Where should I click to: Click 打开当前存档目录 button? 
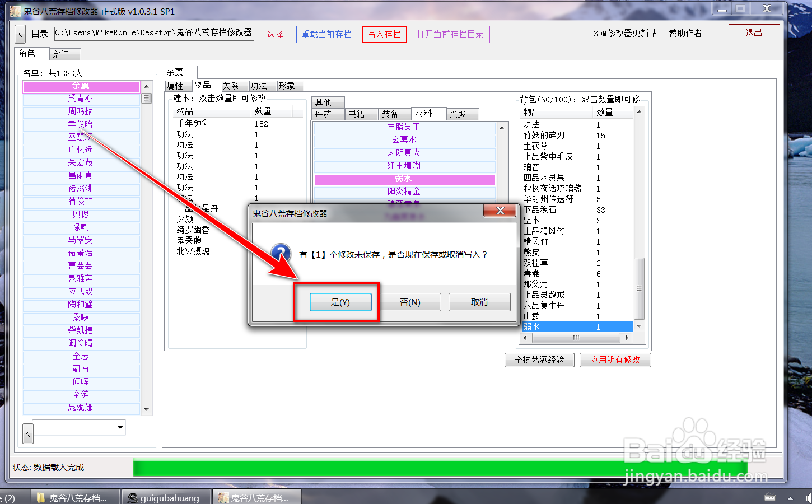pos(450,34)
